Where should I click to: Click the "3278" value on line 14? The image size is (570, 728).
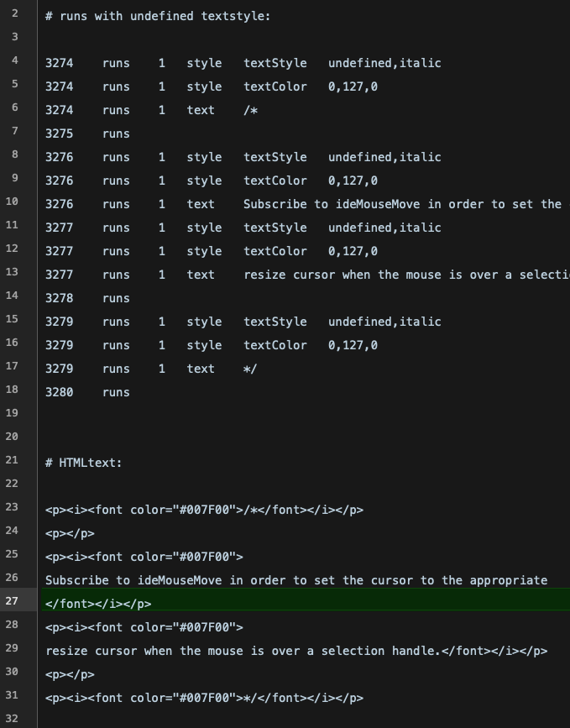pos(60,298)
